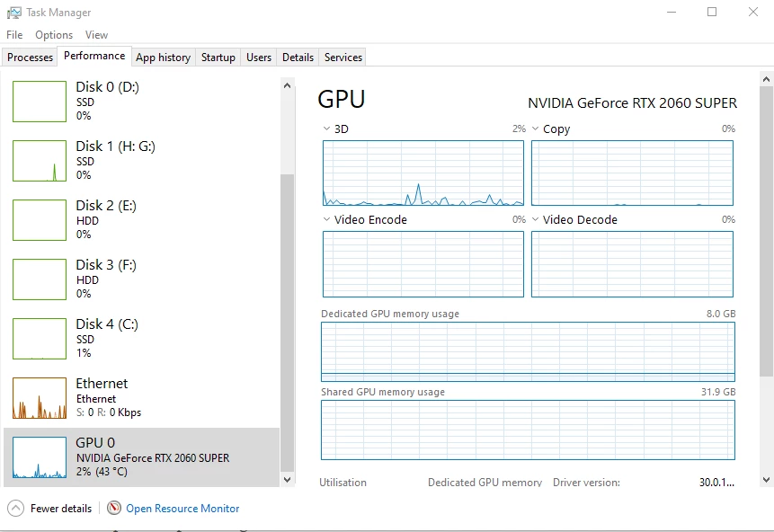Select the Disk 0 (D:) mini graph
This screenshot has height=532, width=774.
[x=40, y=102]
